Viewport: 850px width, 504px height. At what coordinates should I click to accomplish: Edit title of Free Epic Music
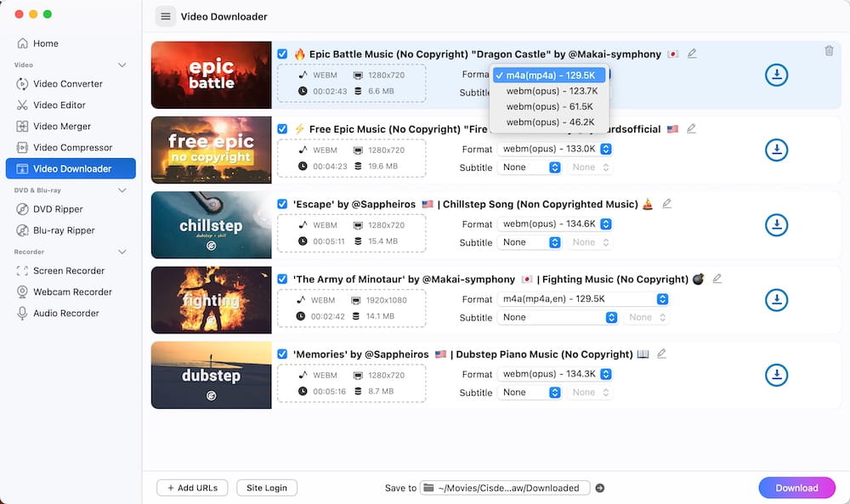691,128
